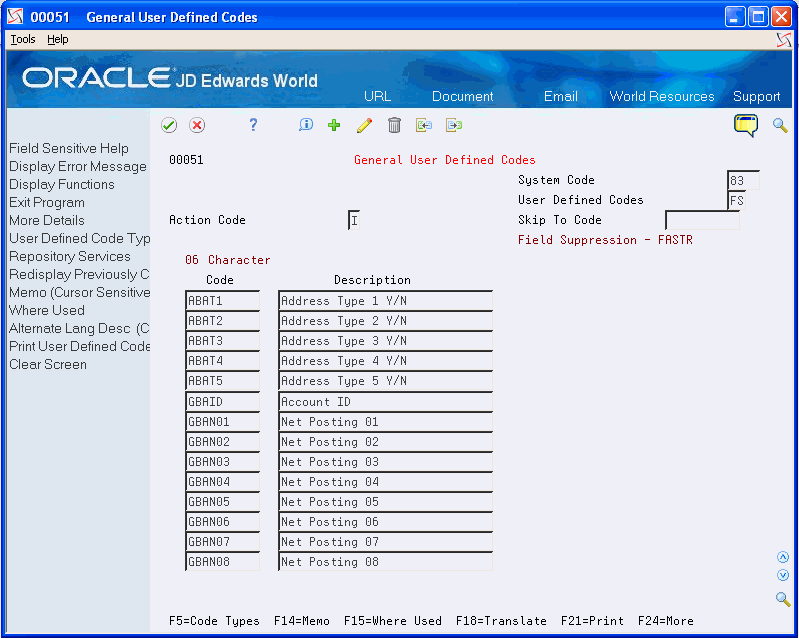Image resolution: width=799 pixels, height=638 pixels.
Task: Click Net Posting 08 description field
Action: pyautogui.click(x=385, y=562)
